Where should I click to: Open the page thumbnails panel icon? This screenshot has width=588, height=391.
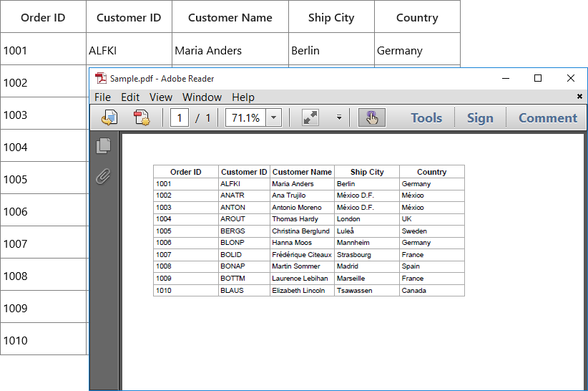104,145
